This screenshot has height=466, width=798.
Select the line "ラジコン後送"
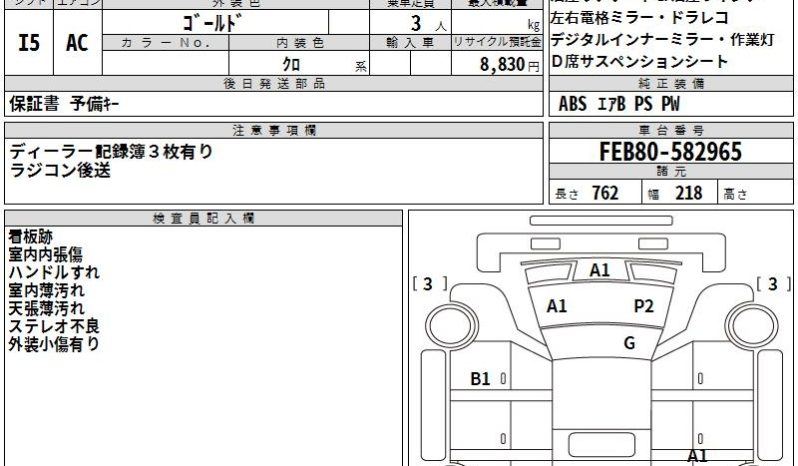coord(60,170)
